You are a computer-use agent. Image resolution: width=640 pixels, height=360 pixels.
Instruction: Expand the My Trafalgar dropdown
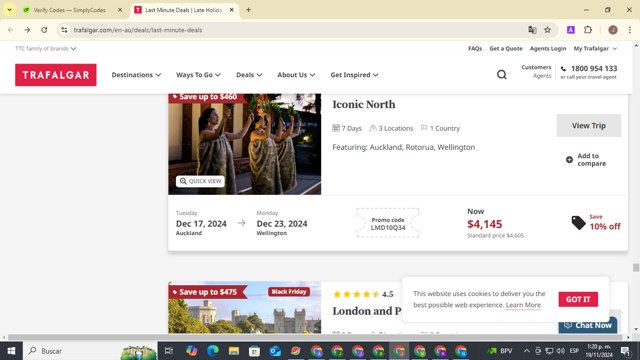(595, 49)
